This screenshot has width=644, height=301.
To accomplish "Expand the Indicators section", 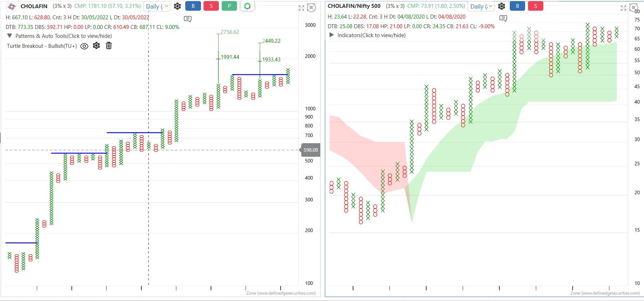I will point(332,35).
